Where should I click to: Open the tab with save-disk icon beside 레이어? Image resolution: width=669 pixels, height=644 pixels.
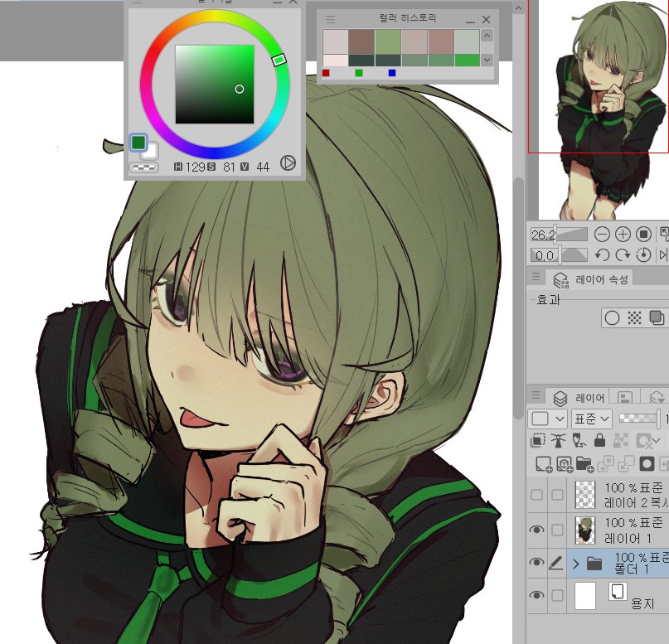click(625, 398)
